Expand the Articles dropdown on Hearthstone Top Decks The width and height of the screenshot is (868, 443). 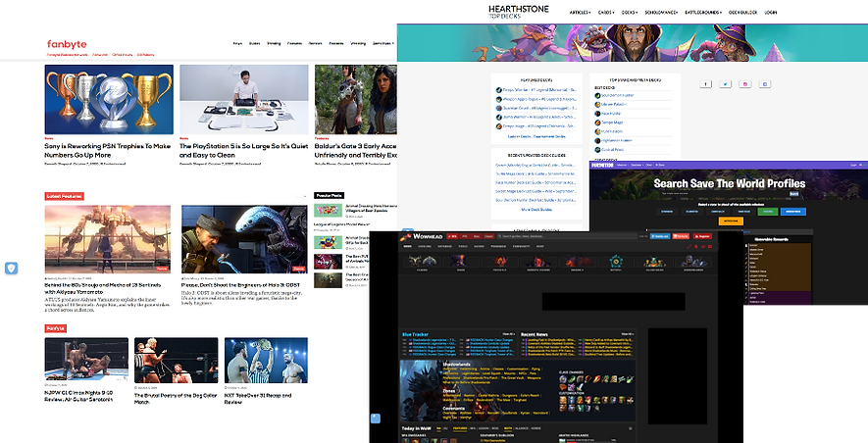tap(581, 12)
